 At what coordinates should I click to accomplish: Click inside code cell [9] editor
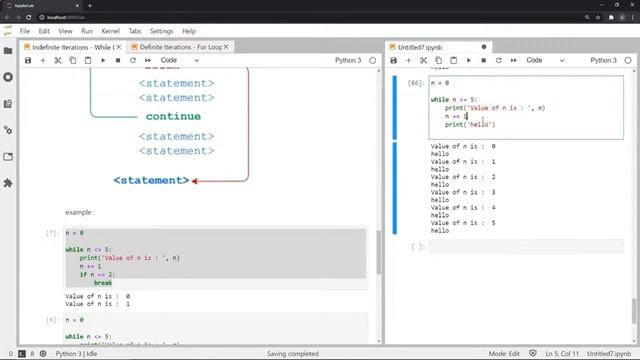click(216, 329)
